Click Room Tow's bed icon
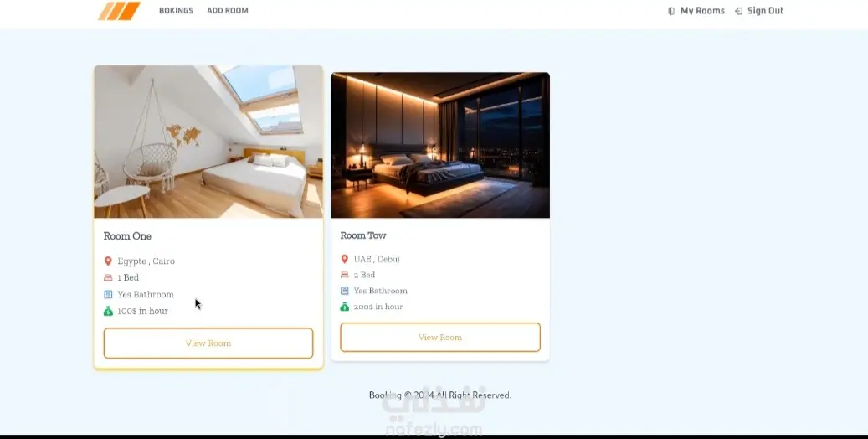The width and height of the screenshot is (868, 439). click(344, 275)
